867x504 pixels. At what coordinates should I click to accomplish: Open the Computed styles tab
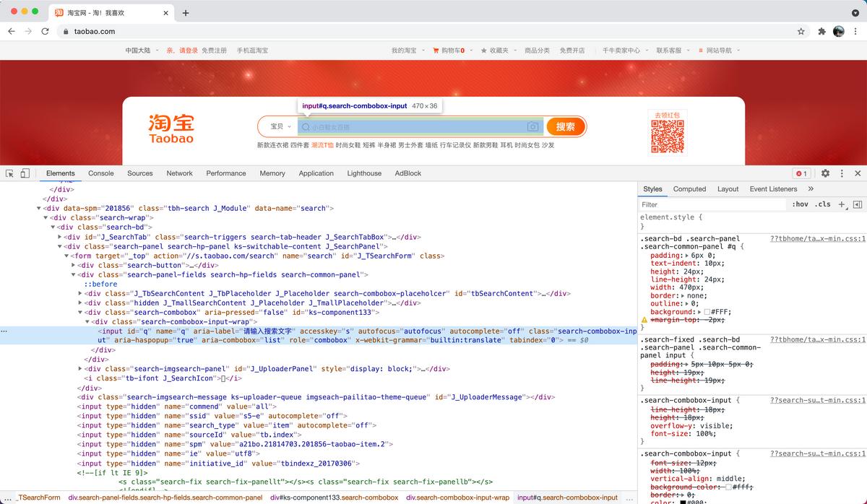689,189
